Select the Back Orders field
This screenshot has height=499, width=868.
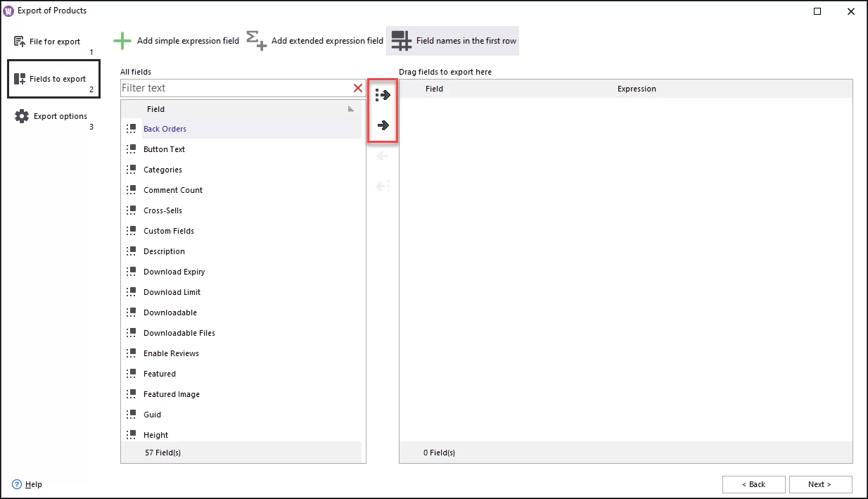point(165,129)
